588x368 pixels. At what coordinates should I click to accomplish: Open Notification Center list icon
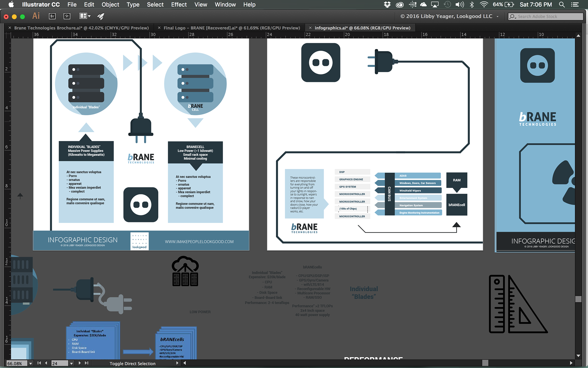pos(575,5)
